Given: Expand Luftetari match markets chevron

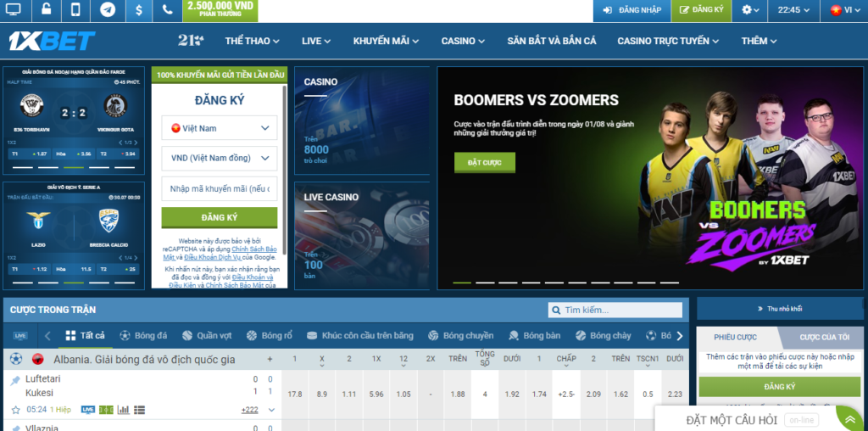Looking at the screenshot, I should coord(271,410).
